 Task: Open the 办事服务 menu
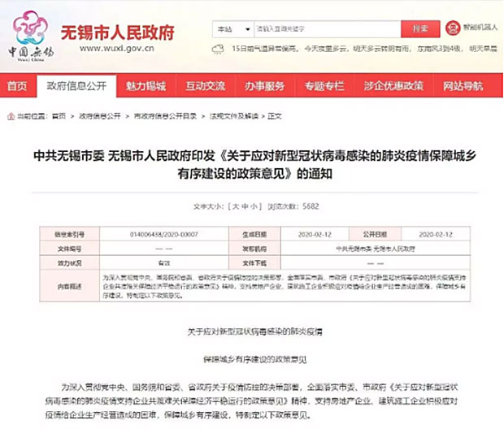point(265,86)
